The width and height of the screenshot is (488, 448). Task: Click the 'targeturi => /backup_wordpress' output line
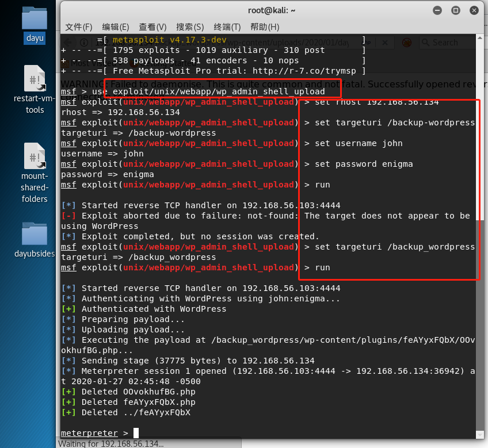(x=139, y=257)
